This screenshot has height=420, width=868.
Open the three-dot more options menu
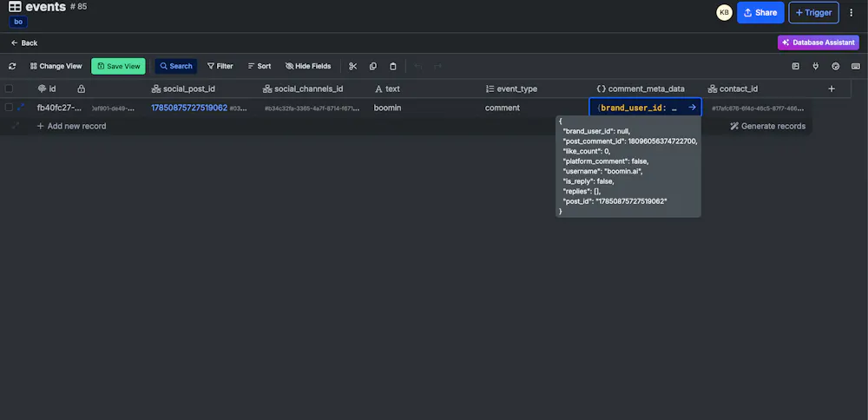(852, 13)
